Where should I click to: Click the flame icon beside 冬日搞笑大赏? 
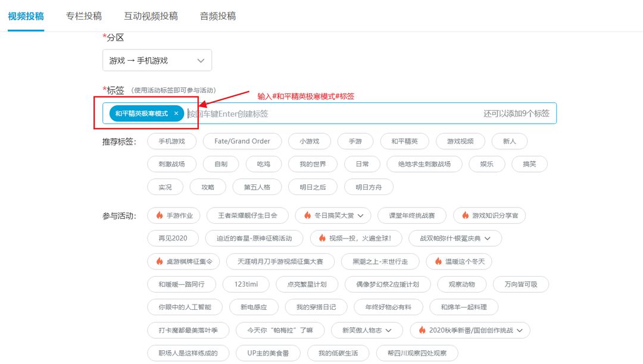click(x=308, y=215)
